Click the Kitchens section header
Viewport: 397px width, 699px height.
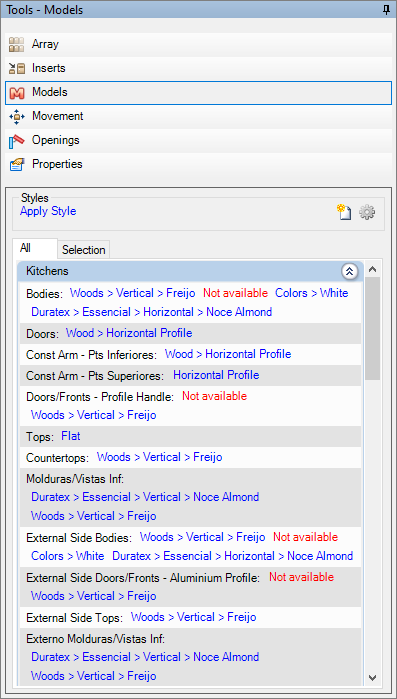[x=191, y=271]
